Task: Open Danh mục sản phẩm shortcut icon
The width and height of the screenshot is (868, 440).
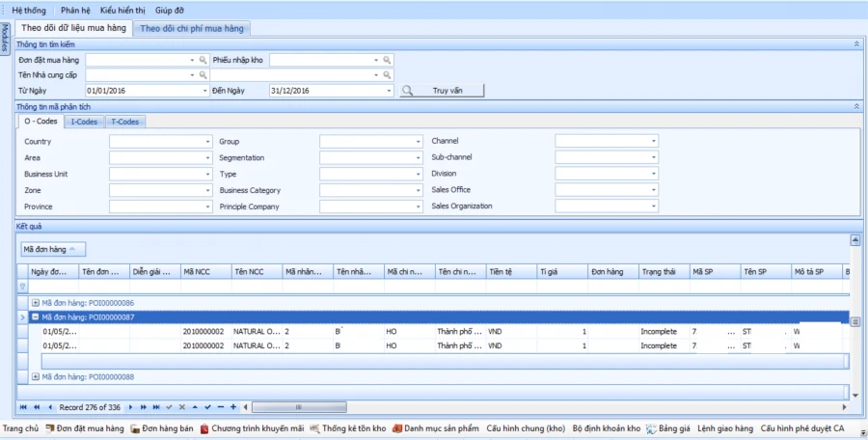Action: (397, 428)
